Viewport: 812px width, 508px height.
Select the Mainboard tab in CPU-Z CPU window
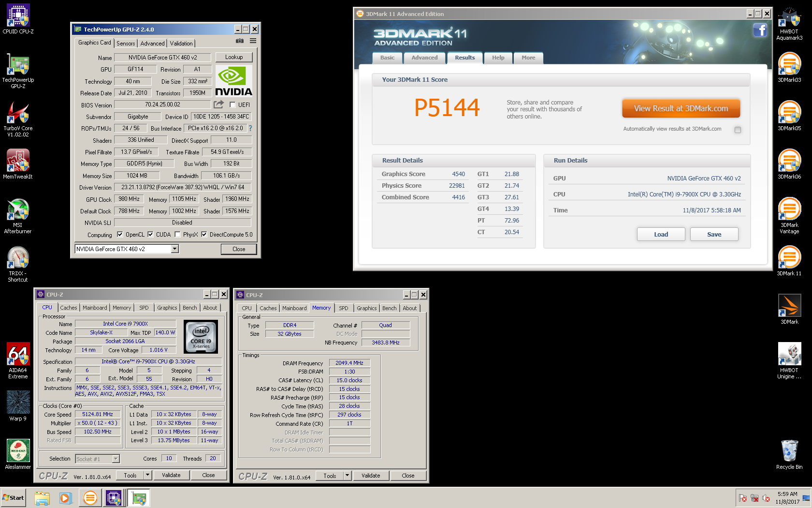[95, 308]
